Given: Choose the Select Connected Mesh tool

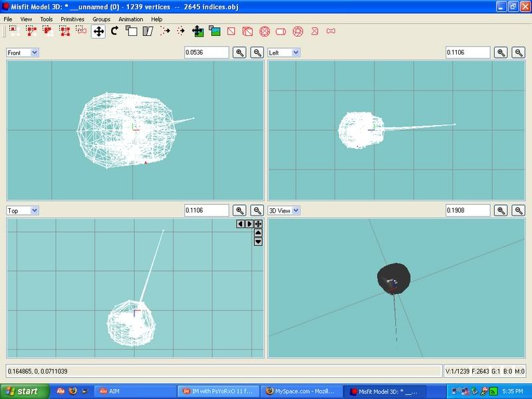Looking at the screenshot, I should (48, 31).
